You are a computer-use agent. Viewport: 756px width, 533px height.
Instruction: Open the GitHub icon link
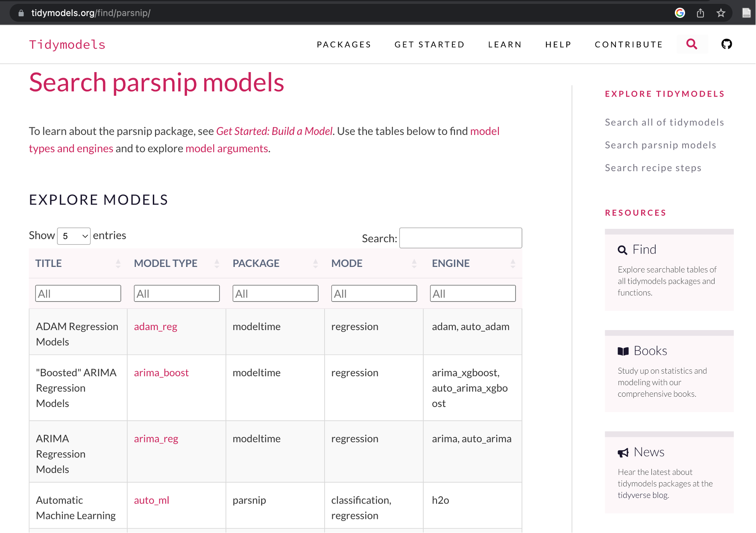[x=727, y=44]
